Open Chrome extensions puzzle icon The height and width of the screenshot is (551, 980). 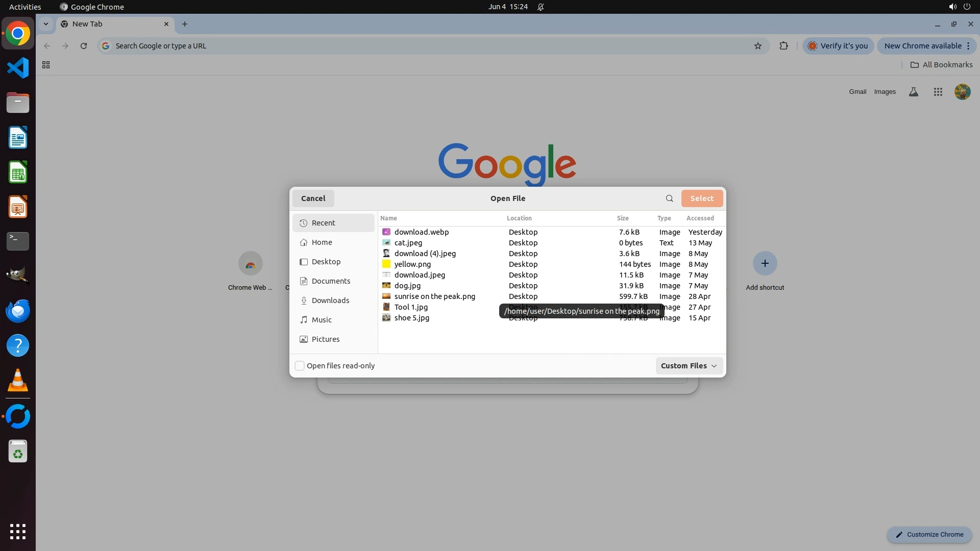tap(783, 46)
